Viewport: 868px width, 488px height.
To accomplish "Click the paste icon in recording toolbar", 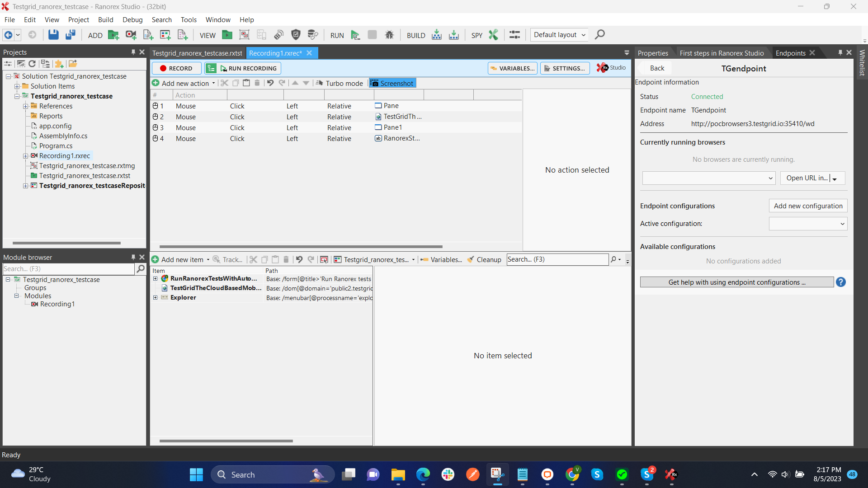I will pyautogui.click(x=246, y=83).
